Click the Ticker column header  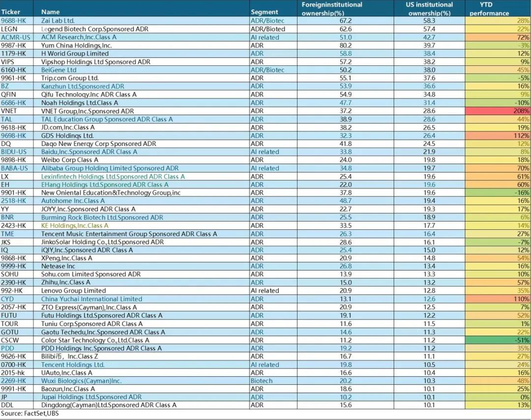click(x=10, y=12)
